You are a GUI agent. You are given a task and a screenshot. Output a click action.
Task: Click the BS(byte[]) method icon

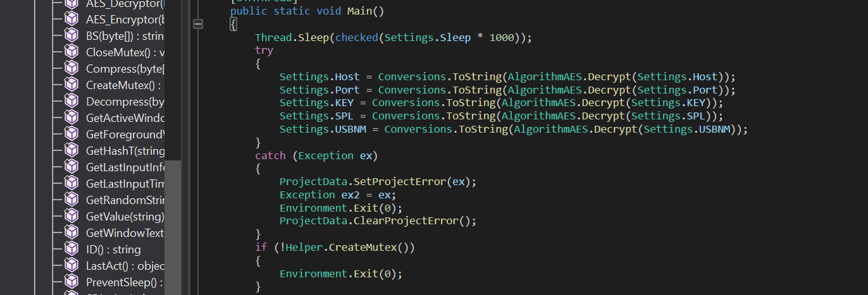(x=72, y=36)
